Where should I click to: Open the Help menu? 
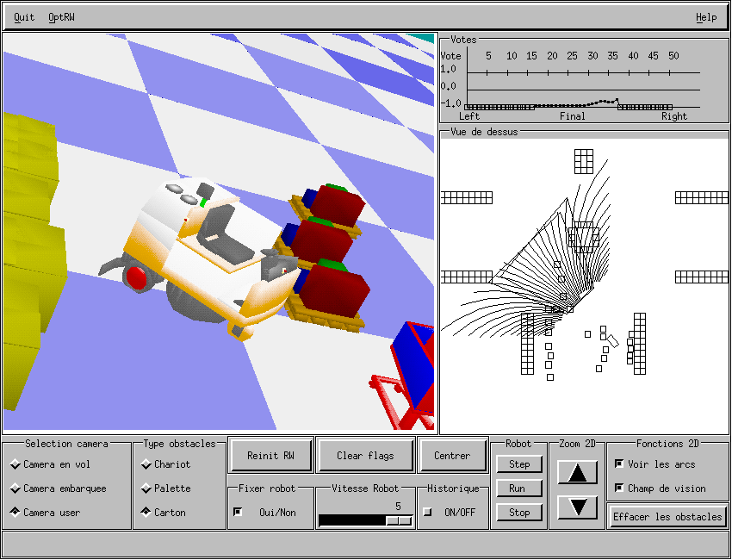pos(705,17)
